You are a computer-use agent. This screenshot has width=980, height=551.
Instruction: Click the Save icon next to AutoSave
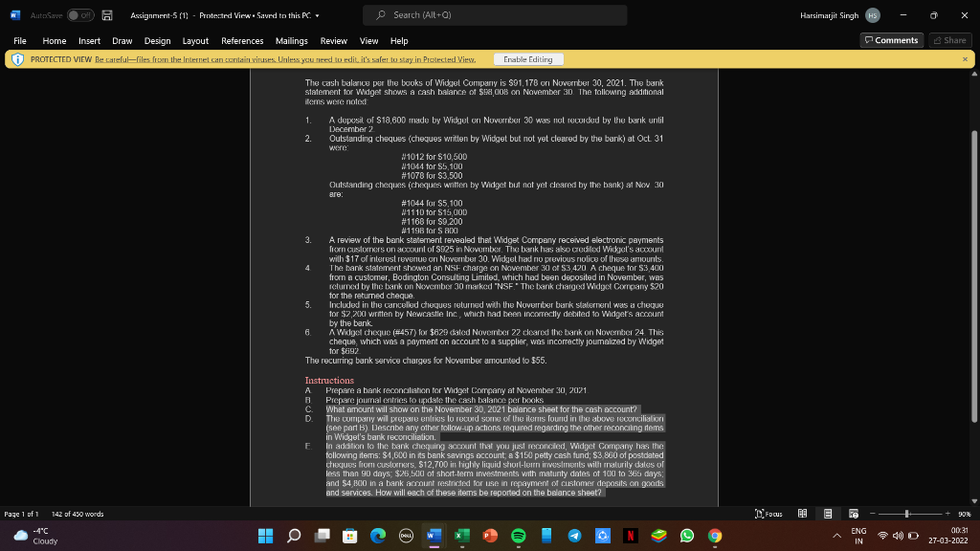tap(105, 15)
